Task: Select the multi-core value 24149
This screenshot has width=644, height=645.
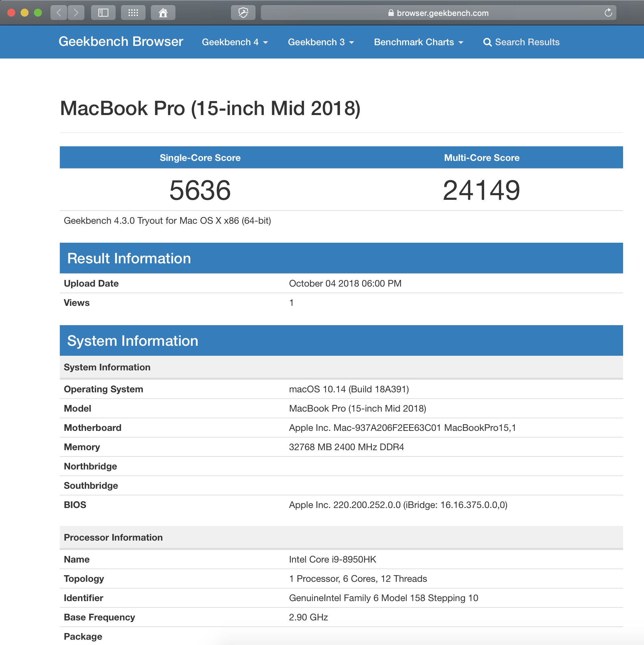Action: coord(482,190)
